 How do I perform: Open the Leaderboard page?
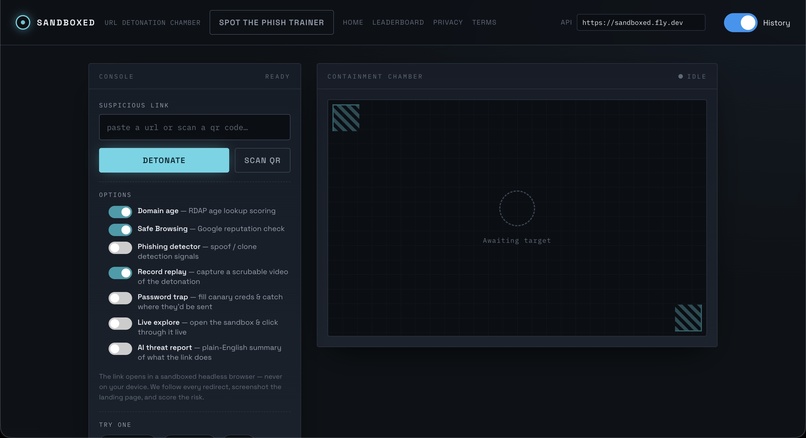(x=398, y=23)
